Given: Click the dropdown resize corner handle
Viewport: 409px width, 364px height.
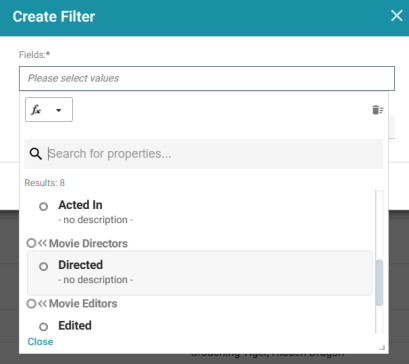Looking at the screenshot, I should [x=382, y=348].
